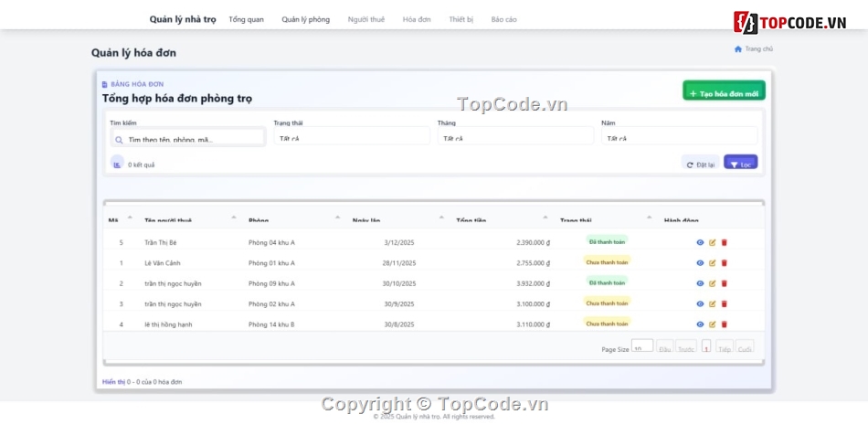Click date 28/11/2025 cell
The width and height of the screenshot is (868, 425).
click(x=399, y=263)
